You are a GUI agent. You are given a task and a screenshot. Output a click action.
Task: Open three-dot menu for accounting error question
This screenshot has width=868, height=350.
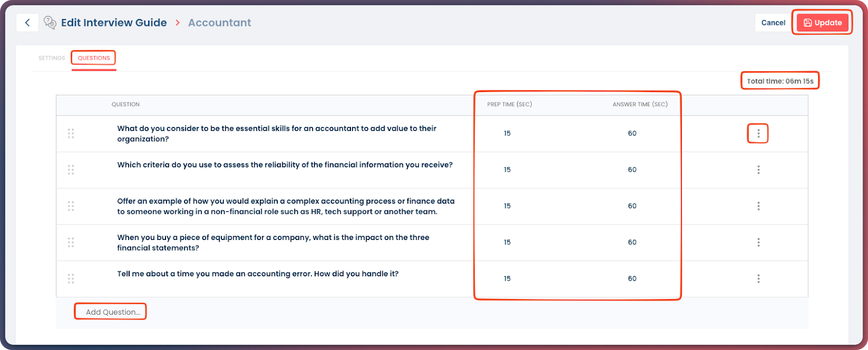758,278
